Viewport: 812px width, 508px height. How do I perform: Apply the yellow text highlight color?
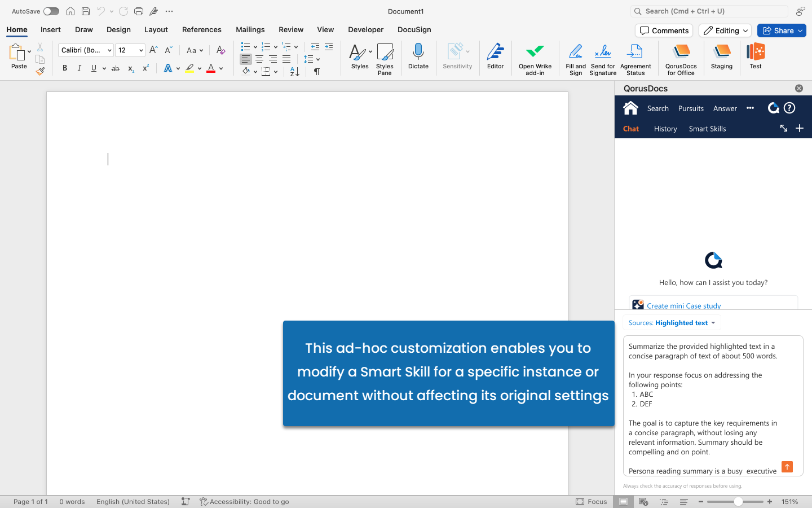[x=189, y=68]
